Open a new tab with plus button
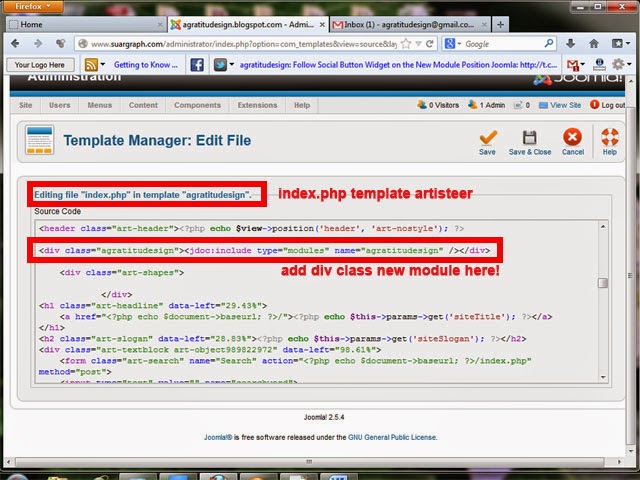640x480 pixels. 500,24
